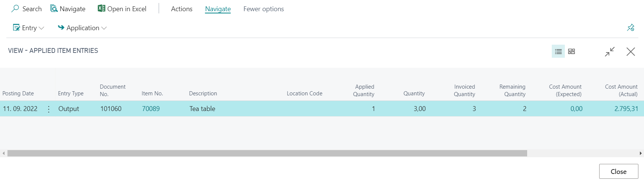Select the underlined Navigate tab

click(x=218, y=9)
